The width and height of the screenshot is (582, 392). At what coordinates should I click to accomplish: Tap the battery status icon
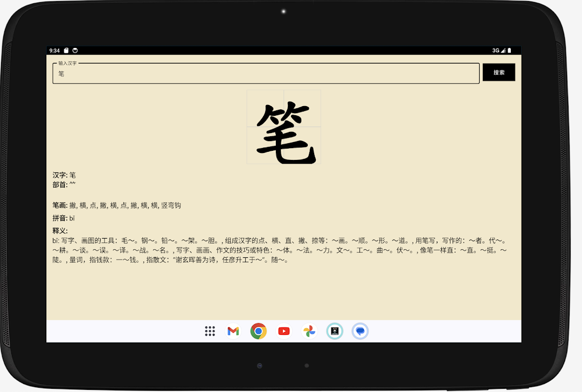click(509, 51)
